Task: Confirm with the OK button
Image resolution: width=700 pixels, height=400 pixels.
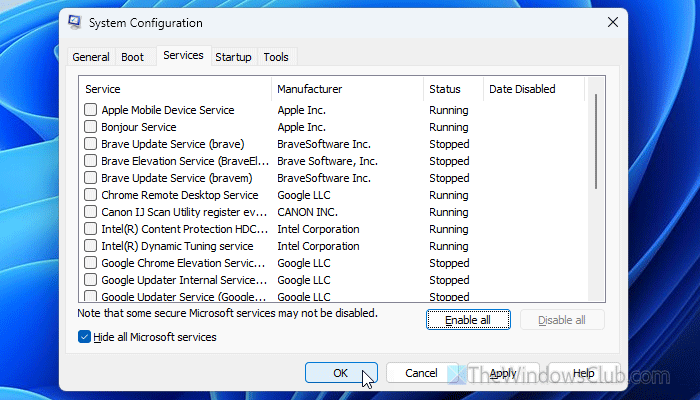Action: (341, 373)
